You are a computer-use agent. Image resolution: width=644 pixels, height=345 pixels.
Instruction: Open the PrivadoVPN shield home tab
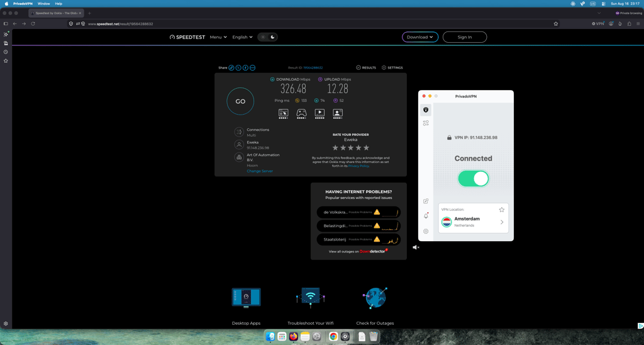(426, 110)
